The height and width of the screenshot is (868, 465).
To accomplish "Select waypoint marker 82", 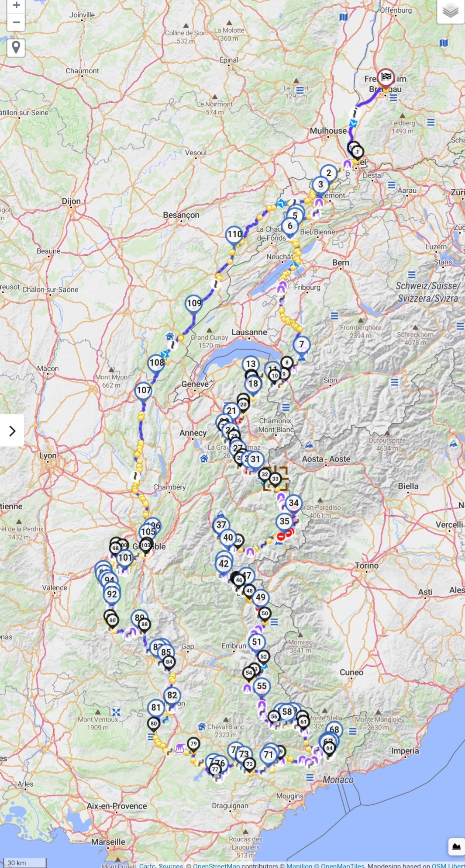I will pos(172,696).
